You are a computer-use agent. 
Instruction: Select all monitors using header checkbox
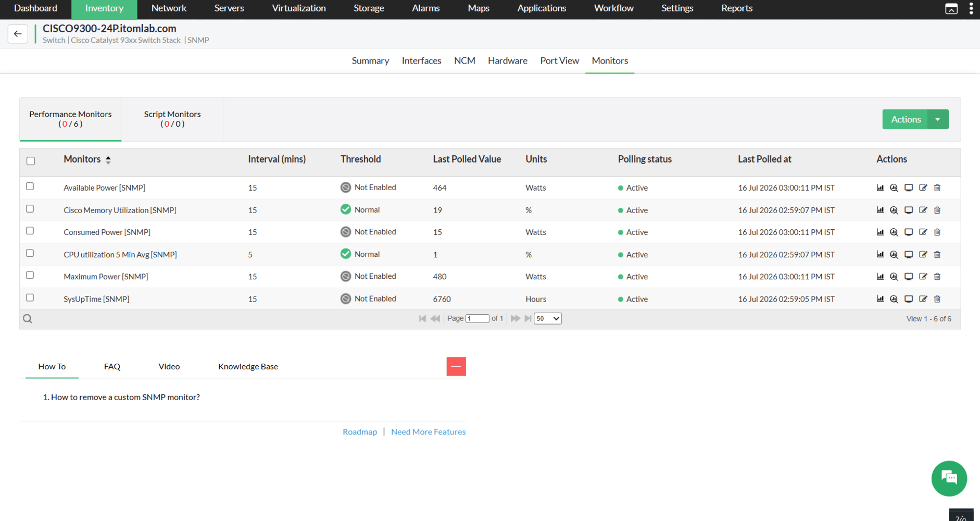point(31,161)
